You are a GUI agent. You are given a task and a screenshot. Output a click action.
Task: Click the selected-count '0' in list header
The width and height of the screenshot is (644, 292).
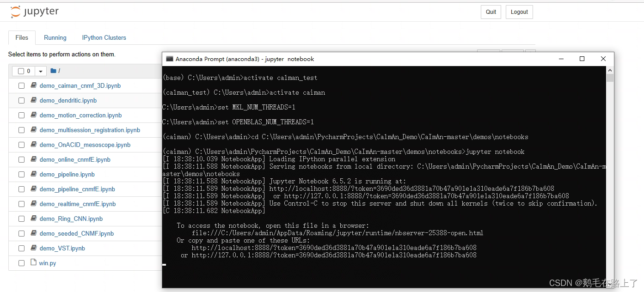pyautogui.click(x=29, y=71)
